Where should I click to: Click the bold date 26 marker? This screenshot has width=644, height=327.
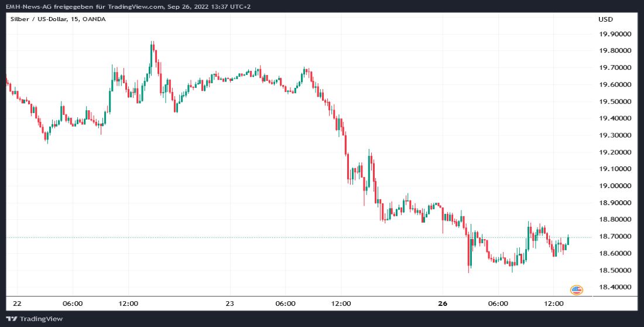point(443,304)
